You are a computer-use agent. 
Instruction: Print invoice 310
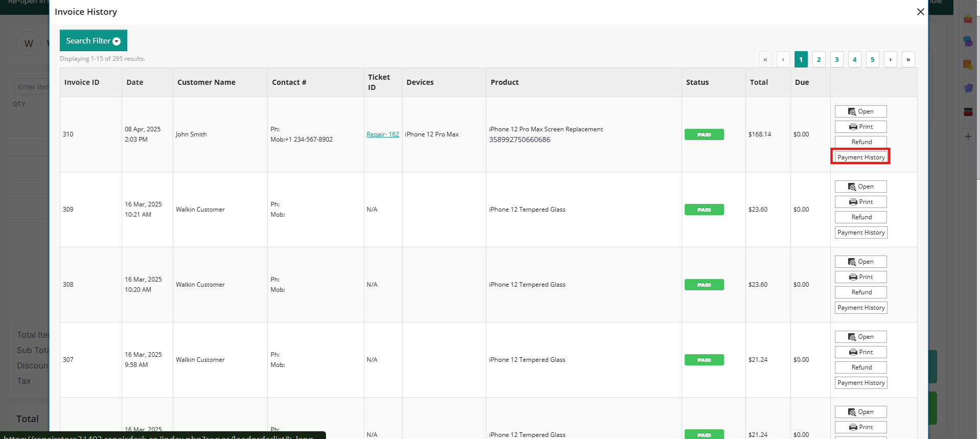pyautogui.click(x=860, y=127)
